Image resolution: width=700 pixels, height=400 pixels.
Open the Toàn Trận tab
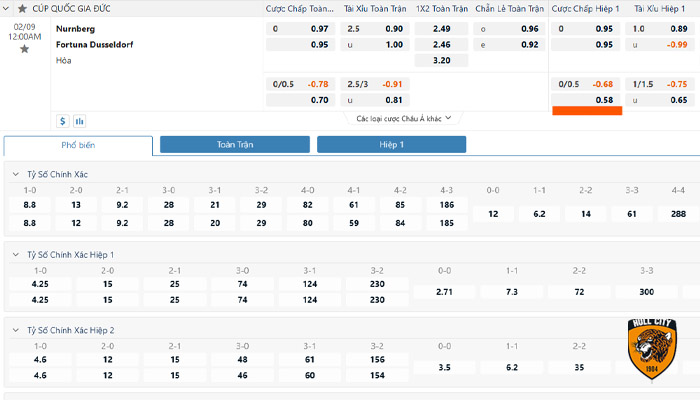(235, 145)
